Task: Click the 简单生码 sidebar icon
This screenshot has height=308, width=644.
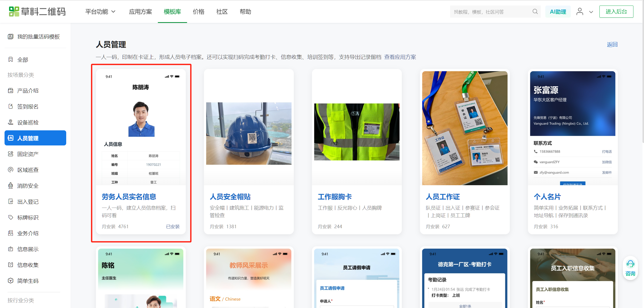Action: point(11,281)
